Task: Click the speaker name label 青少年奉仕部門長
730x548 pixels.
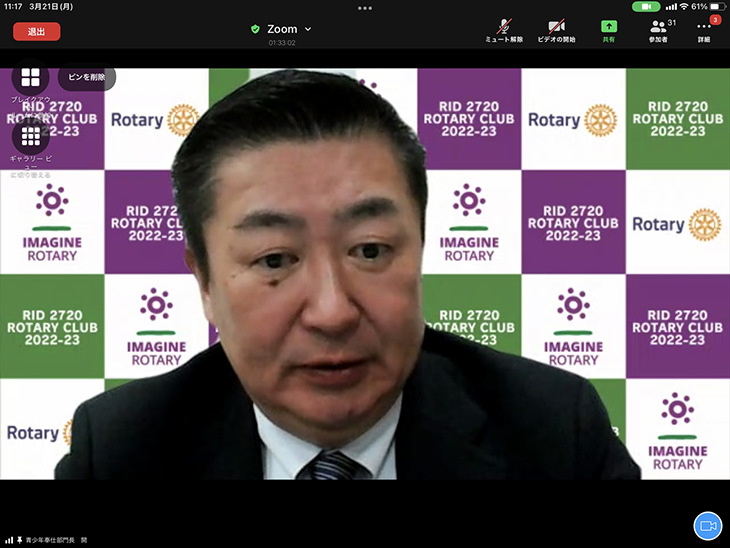Action: (x=50, y=540)
